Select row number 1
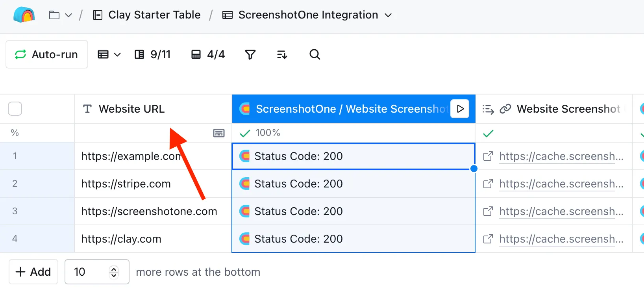644x308 pixels. [15, 156]
